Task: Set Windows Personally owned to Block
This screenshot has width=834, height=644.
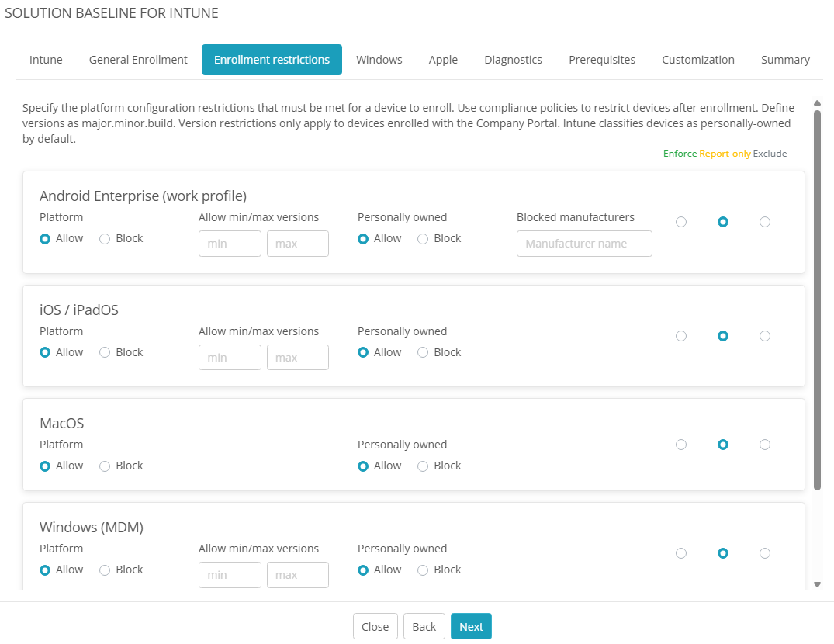Action: tap(423, 570)
